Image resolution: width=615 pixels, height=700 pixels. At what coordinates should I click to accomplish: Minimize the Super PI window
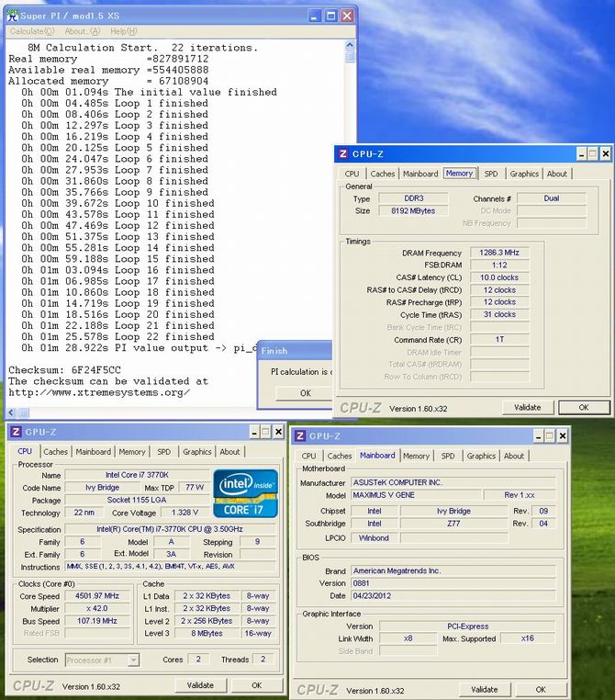click(314, 16)
